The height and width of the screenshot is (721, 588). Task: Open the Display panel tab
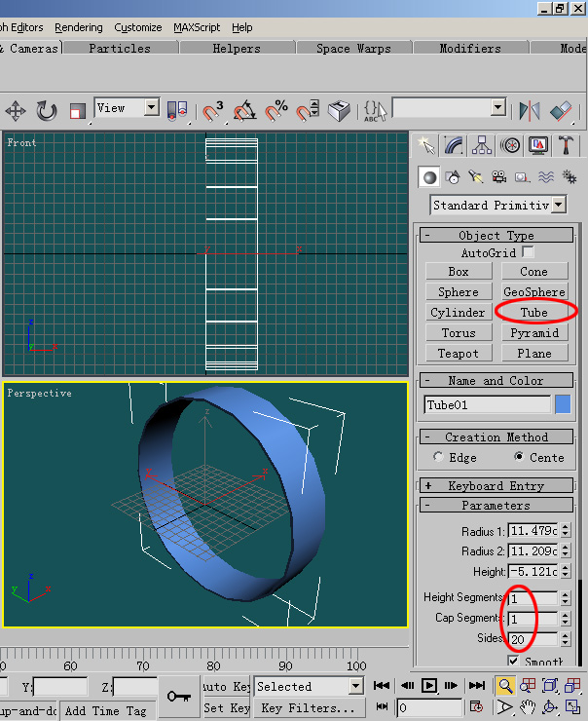[x=538, y=146]
